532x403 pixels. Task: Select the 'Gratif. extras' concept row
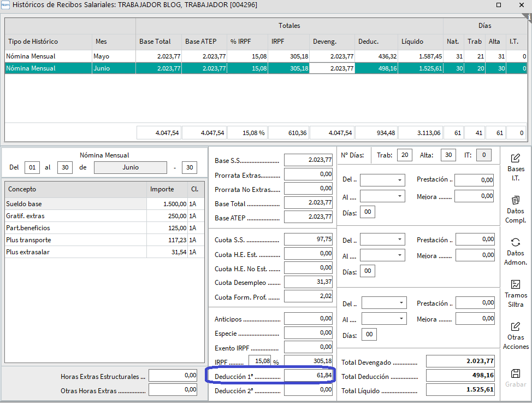pyautogui.click(x=104, y=216)
